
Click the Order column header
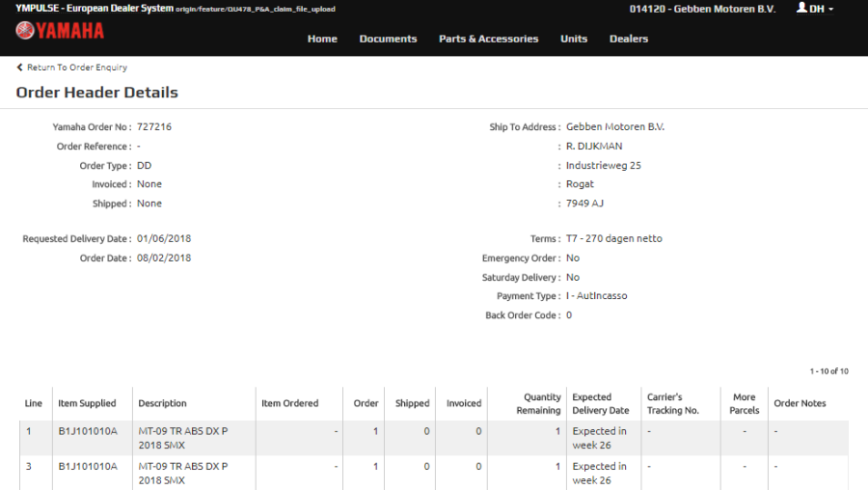pyautogui.click(x=366, y=403)
